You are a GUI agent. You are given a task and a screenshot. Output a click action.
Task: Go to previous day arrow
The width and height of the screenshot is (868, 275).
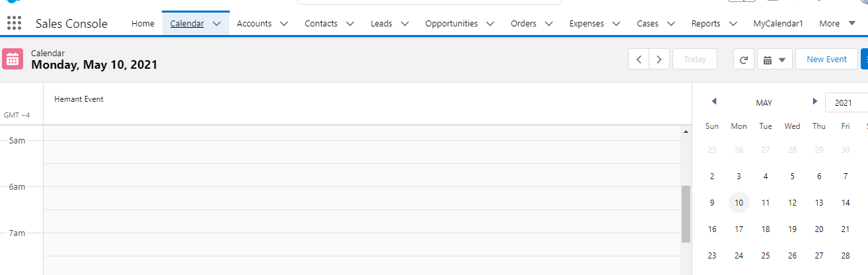coord(639,59)
